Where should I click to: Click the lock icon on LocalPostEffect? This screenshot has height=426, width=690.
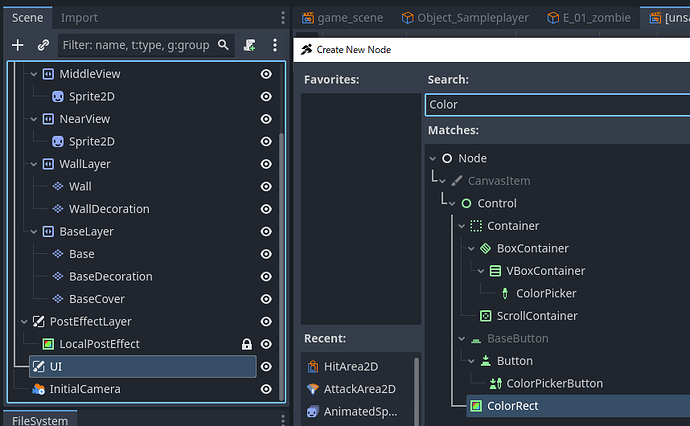[246, 344]
